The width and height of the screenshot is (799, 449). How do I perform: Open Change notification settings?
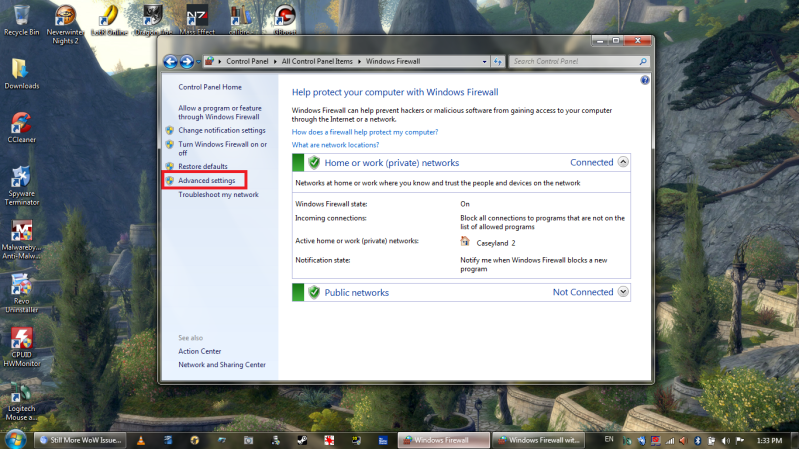(222, 130)
